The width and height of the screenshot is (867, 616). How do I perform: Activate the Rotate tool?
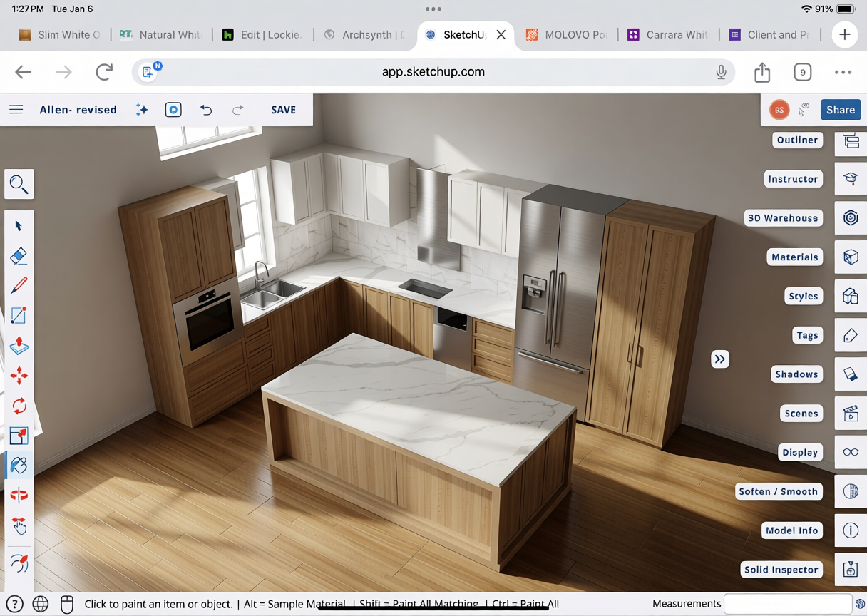pos(19,406)
